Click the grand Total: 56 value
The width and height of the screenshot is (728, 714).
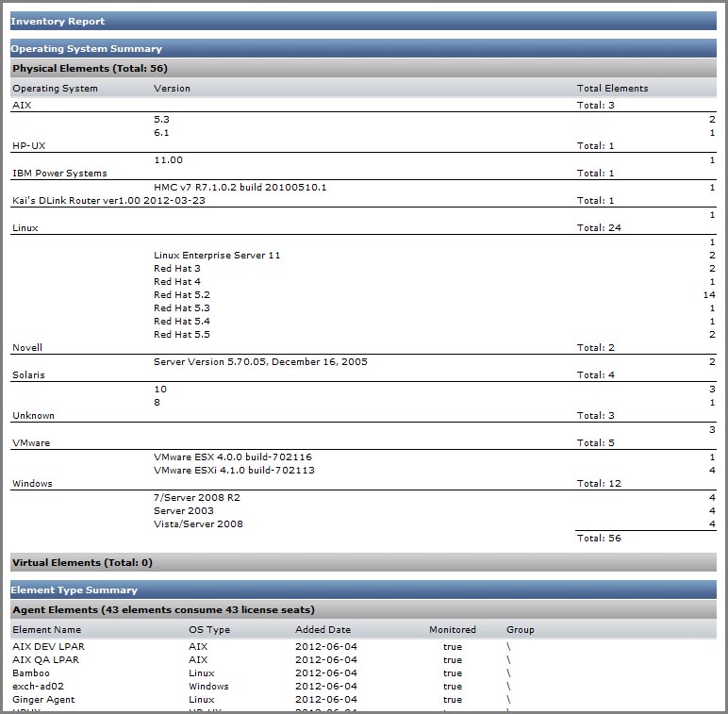point(599,539)
